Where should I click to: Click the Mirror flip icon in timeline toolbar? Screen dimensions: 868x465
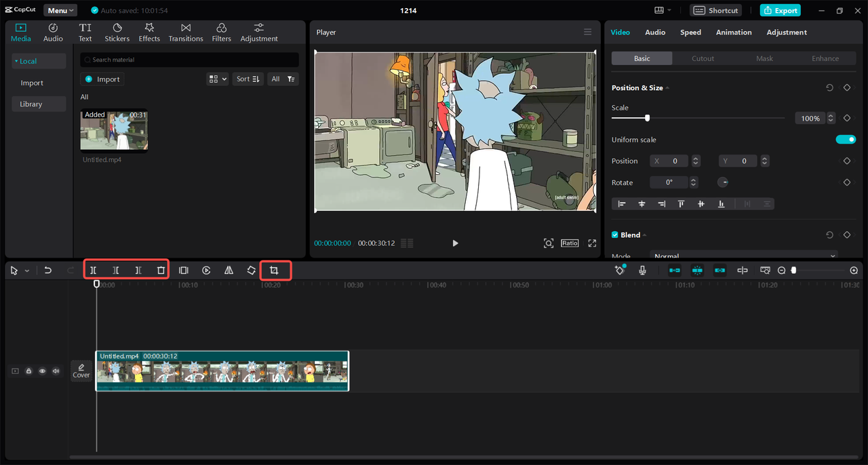[229, 270]
